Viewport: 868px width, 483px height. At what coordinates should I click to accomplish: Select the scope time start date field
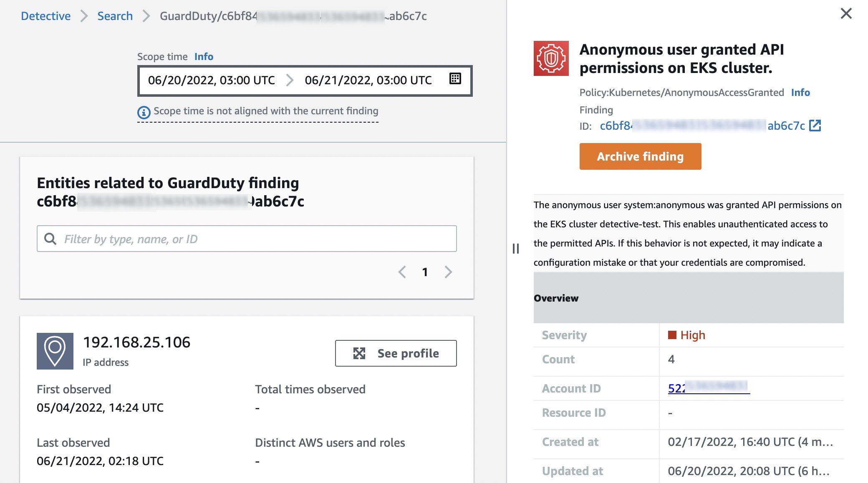tap(211, 78)
